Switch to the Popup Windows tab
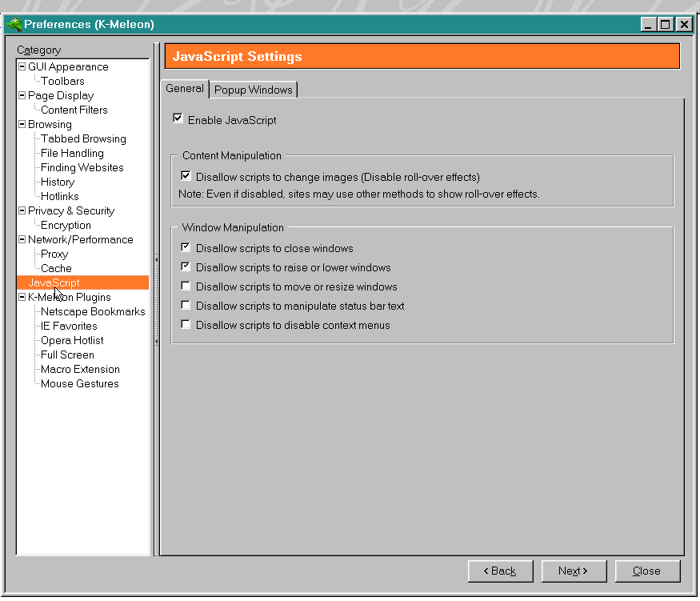 point(254,90)
